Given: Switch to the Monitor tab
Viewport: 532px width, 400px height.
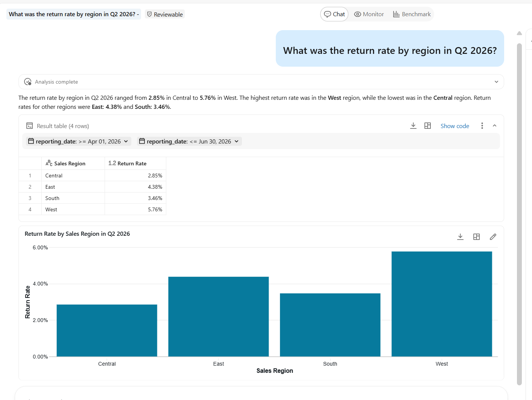Looking at the screenshot, I should pyautogui.click(x=369, y=14).
